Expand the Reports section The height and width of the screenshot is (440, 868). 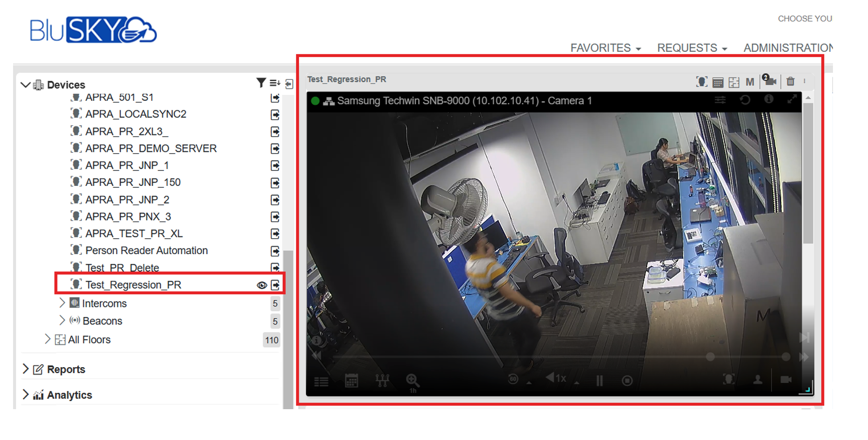coord(27,369)
